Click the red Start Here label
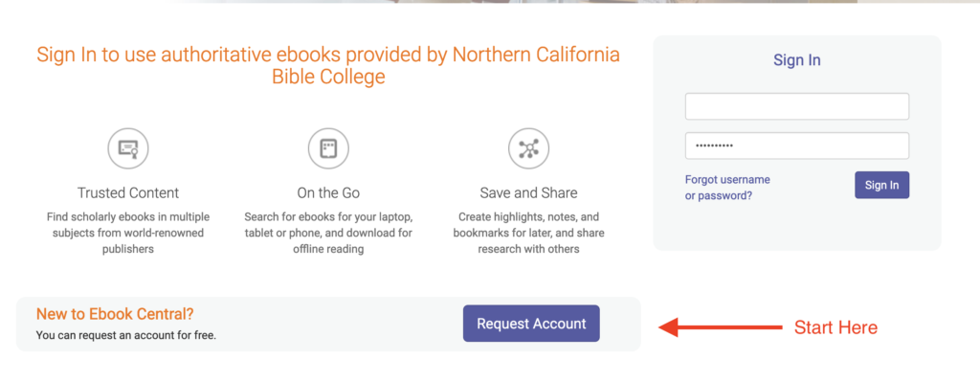 835,327
